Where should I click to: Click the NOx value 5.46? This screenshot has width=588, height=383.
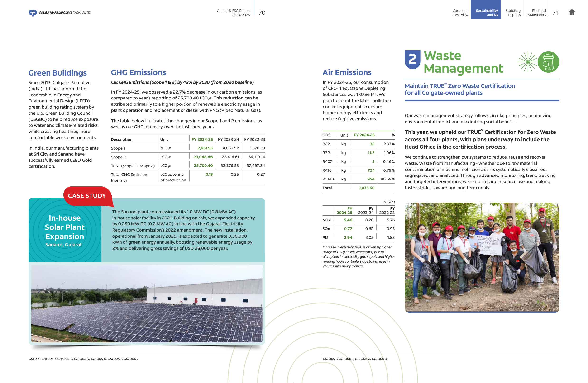tap(348, 220)
